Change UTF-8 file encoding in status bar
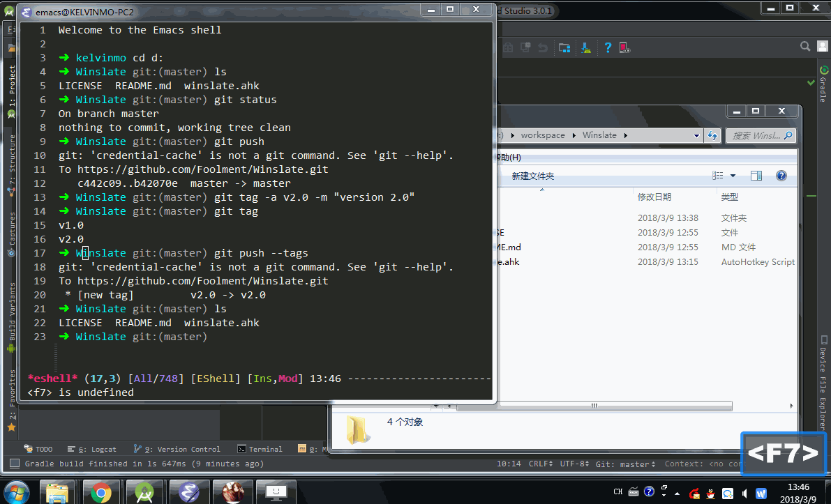This screenshot has height=504, width=831. pos(574,464)
